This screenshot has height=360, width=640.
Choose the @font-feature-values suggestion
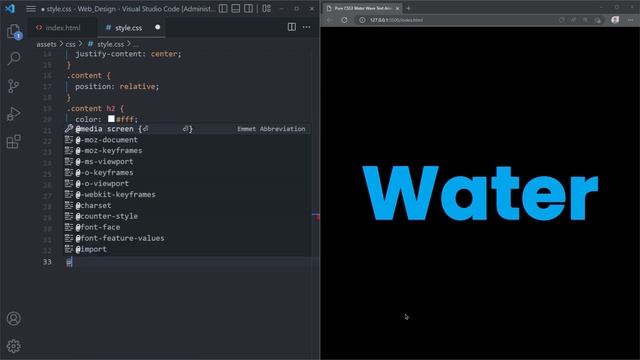click(x=187, y=238)
